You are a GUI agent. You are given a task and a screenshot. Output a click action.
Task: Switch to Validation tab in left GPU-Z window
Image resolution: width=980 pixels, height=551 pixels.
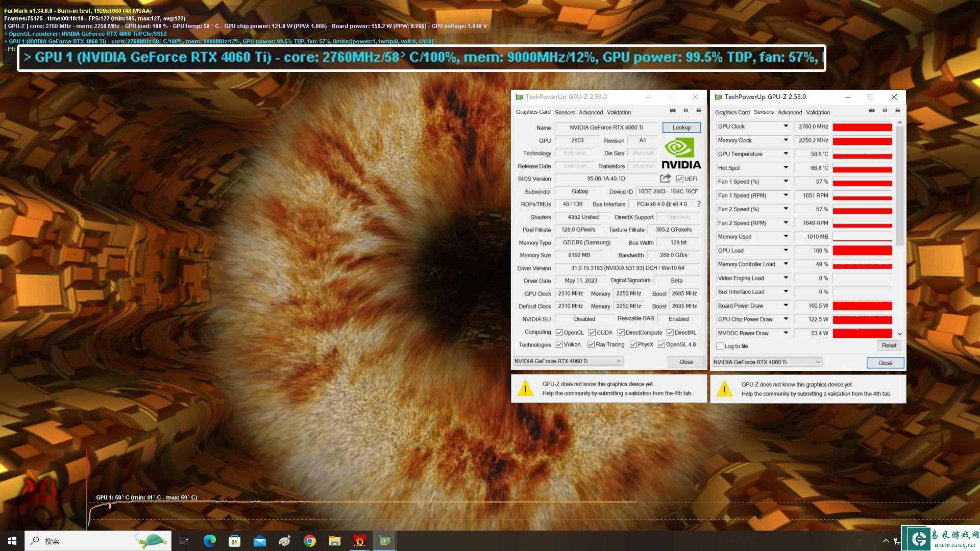coord(619,112)
